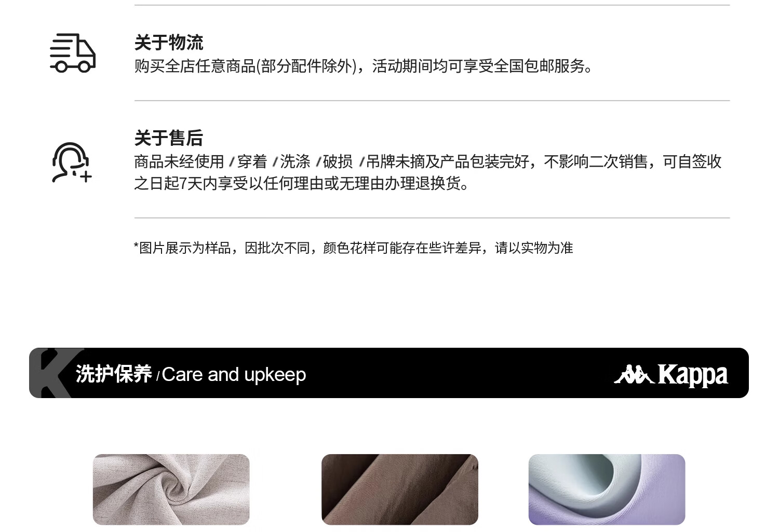Click the free shipping description text
Viewport: 779px width, 532px height.
[x=364, y=66]
